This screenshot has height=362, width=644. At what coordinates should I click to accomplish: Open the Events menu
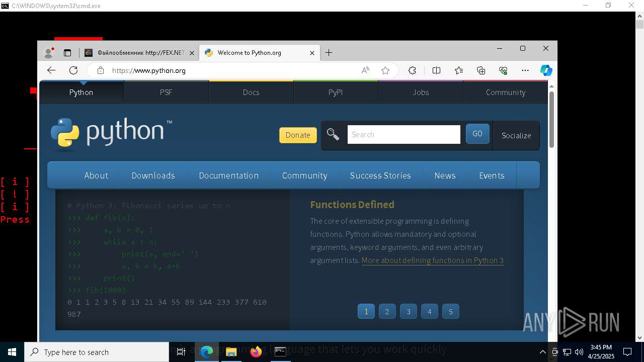[492, 175]
